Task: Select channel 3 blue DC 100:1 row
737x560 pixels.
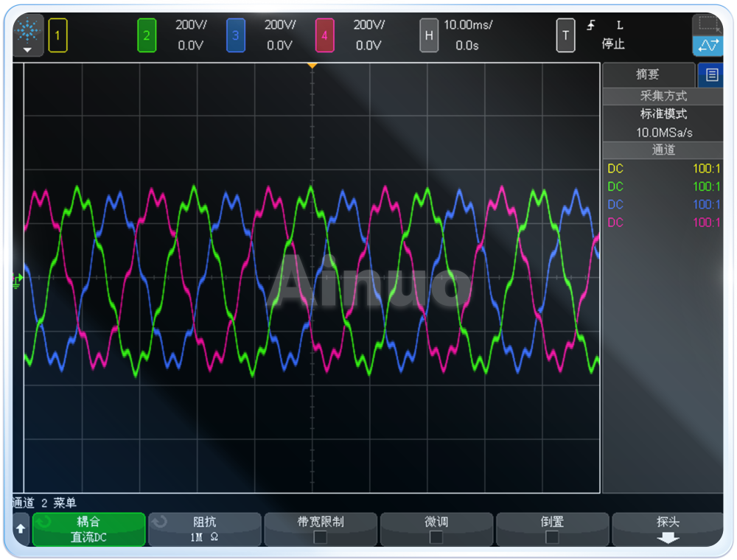Action: [663, 204]
